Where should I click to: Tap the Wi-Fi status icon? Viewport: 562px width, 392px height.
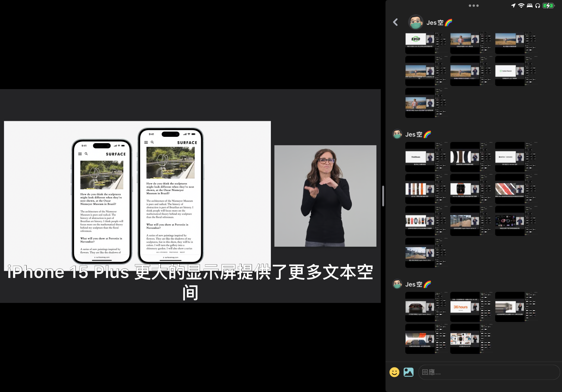(521, 5)
